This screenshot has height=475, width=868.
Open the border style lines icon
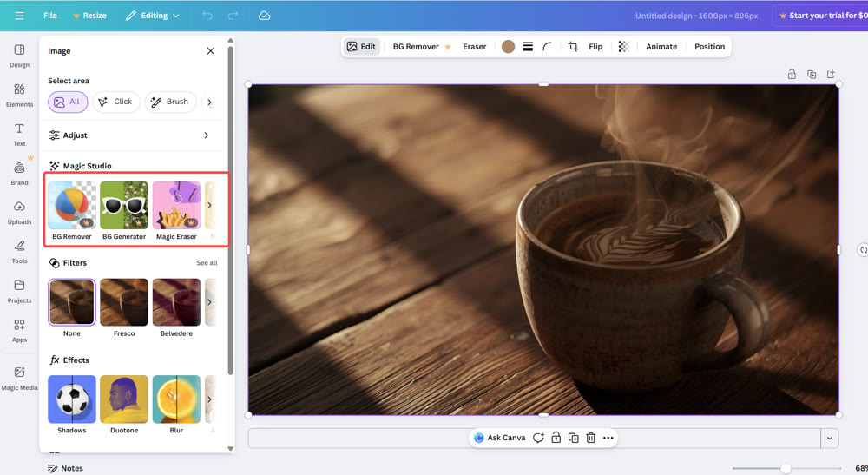(528, 47)
